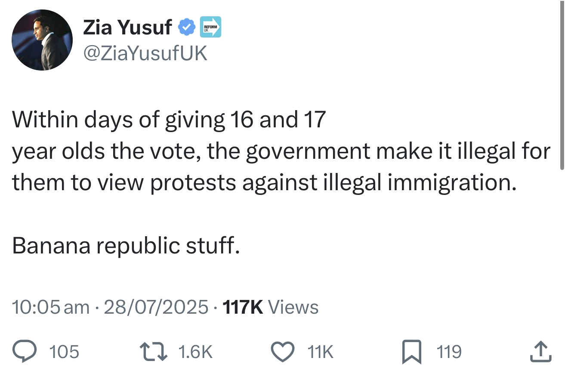The height and width of the screenshot is (392, 568).
Task: Like the tweet with the heart icon
Action: pos(284,352)
